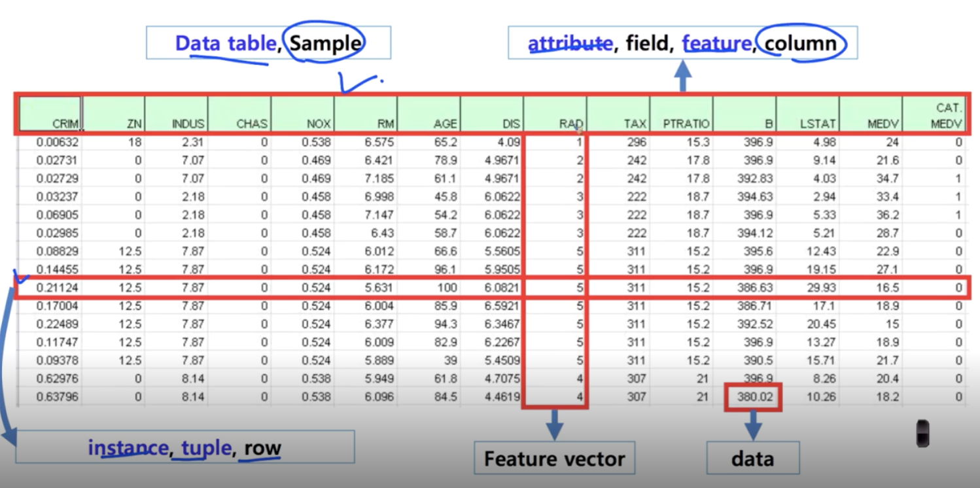Select LSTAT cell 29.93
The height and width of the screenshot is (488, 980).
[821, 287]
